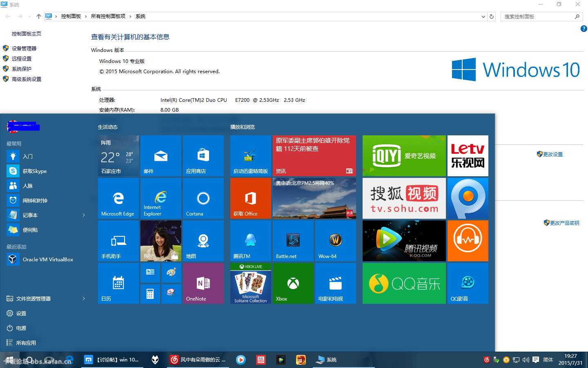Launch the Battle.net tile

pos(293,241)
